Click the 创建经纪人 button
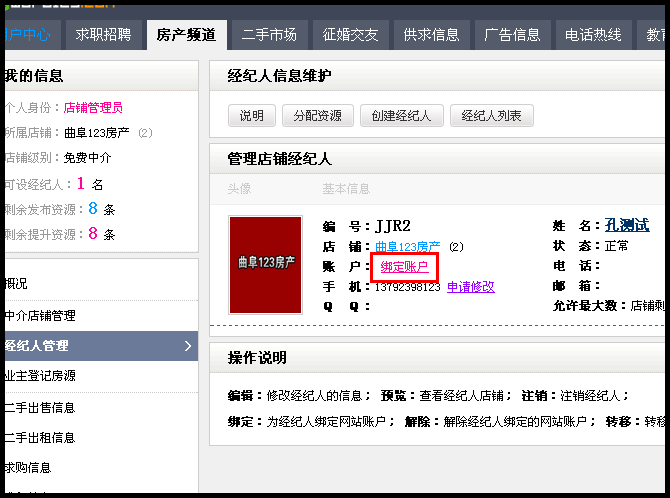This screenshot has height=498, width=670. 401,116
